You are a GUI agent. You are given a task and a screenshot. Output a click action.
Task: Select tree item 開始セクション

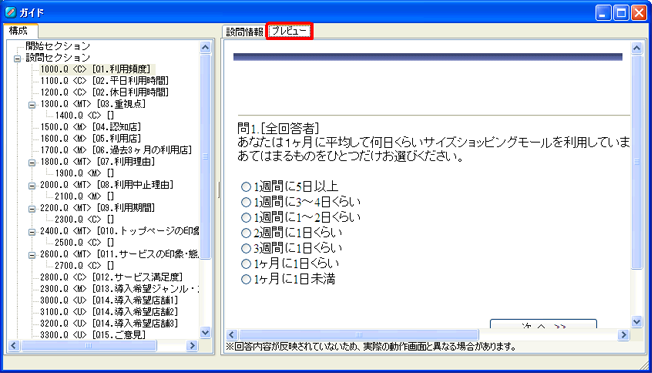tap(58, 46)
